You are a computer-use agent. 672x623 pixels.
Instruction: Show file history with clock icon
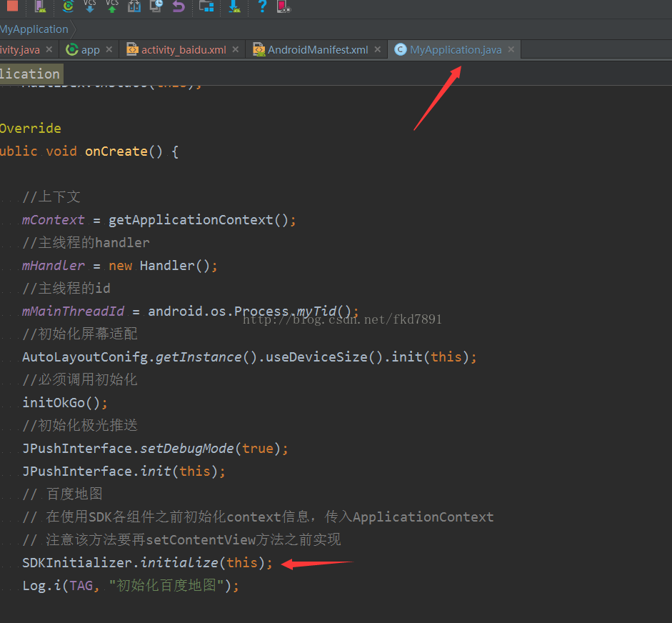click(156, 6)
